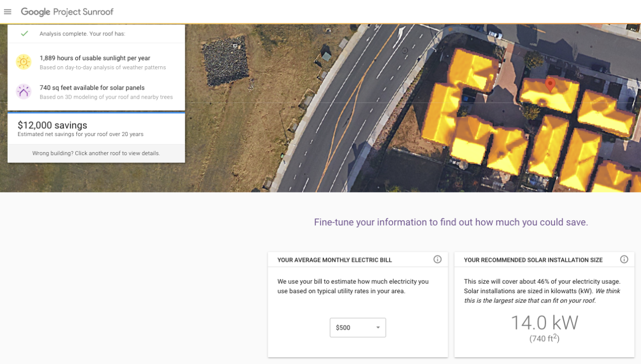Click 'YOUR AVERAGE MONTHLY ELECTRIC BILL' card title
The width and height of the screenshot is (641, 364).
pos(335,260)
